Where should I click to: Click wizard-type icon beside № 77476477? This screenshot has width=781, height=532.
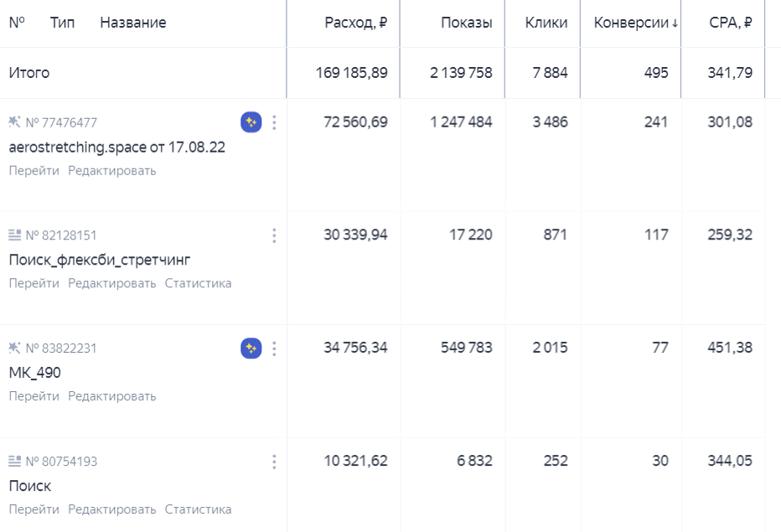[14, 122]
